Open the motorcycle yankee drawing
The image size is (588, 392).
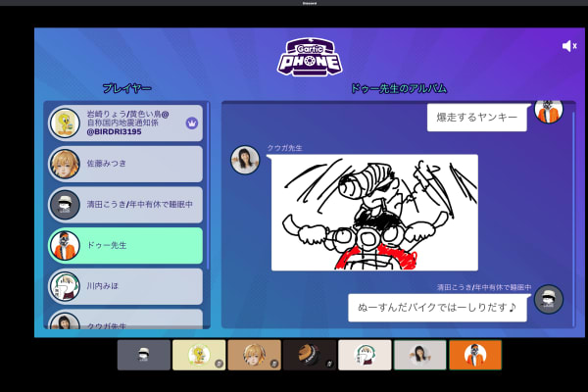point(374,213)
